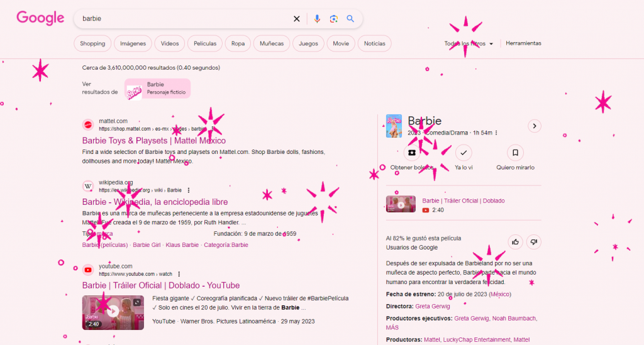
Task: Open Barbie Toys & Playsets Mattel link
Action: [154, 141]
